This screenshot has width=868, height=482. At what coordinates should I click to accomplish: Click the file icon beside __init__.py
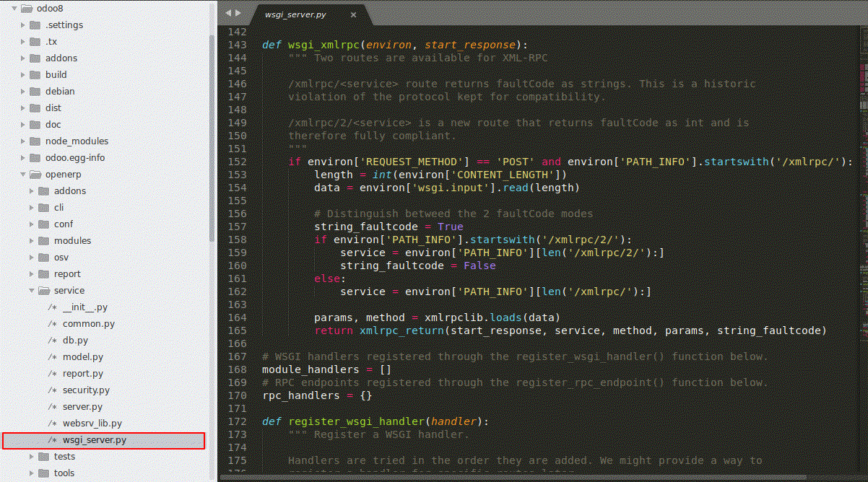pyautogui.click(x=52, y=307)
